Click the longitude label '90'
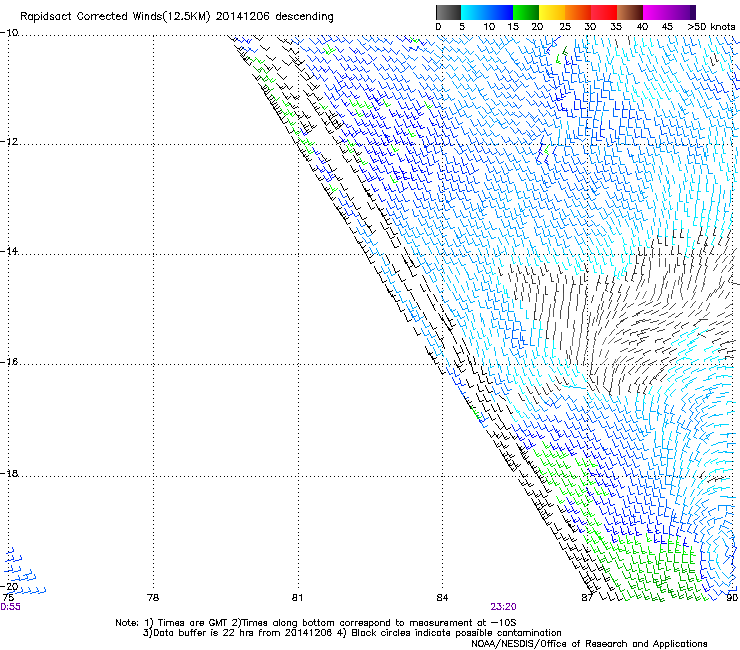Viewport: 740px width, 650px height. [732, 598]
